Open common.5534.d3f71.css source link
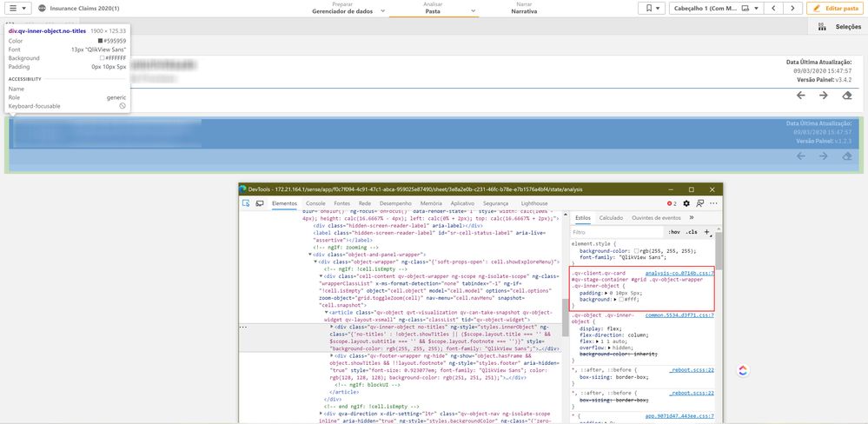 (679, 315)
